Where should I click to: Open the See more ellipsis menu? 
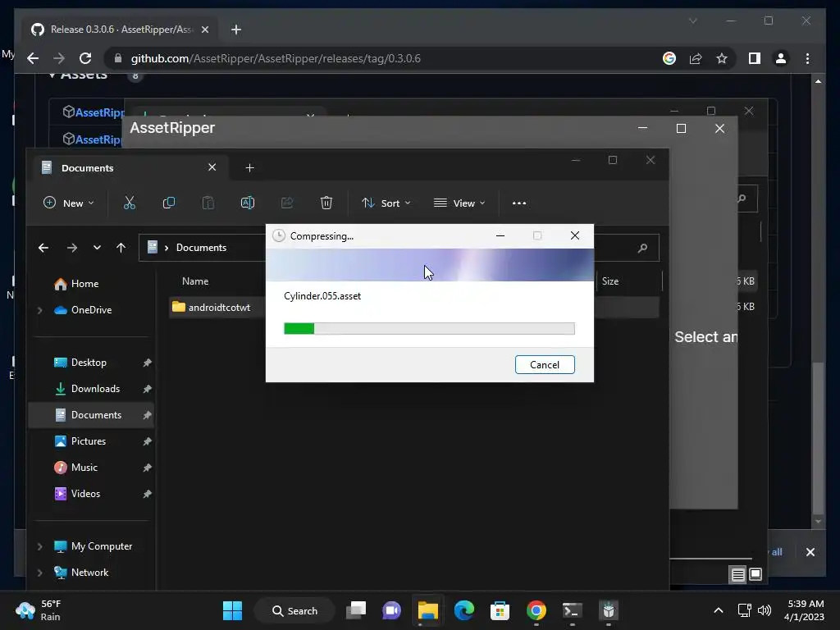[x=518, y=203]
